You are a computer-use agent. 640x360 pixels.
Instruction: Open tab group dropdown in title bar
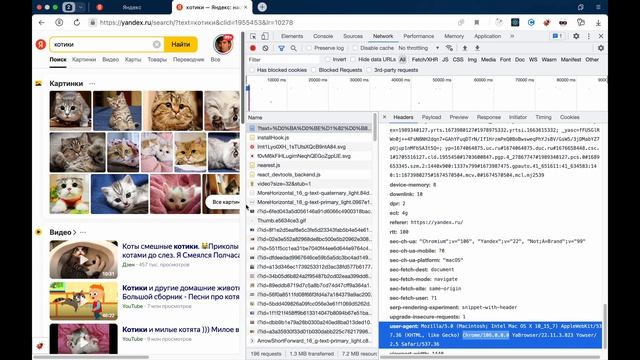pyautogui.click(x=81, y=7)
